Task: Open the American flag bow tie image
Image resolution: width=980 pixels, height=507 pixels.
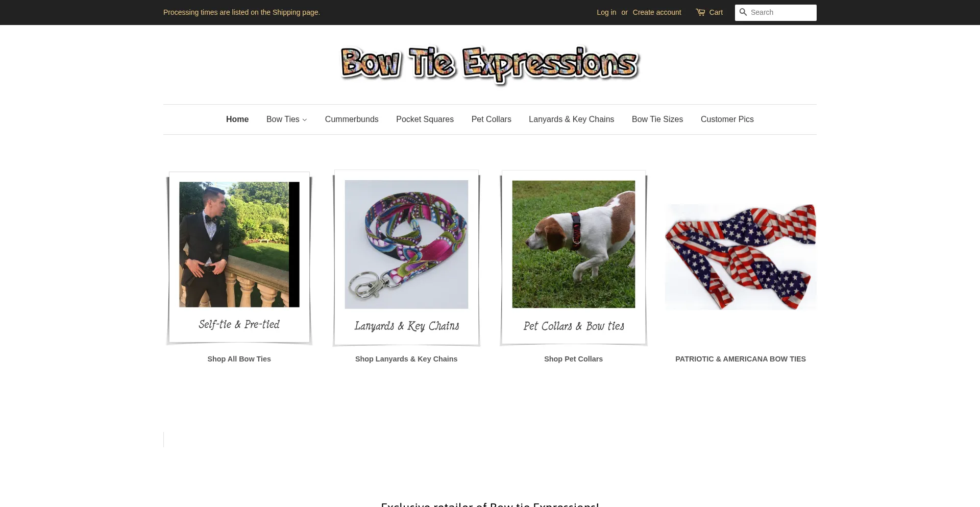Action: click(741, 257)
